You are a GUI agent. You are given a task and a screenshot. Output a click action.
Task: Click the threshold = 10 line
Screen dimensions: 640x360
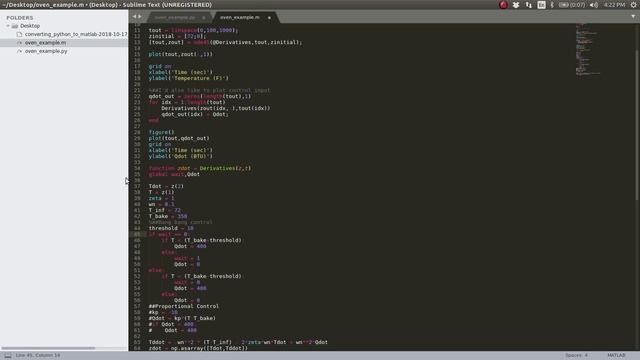click(171, 228)
